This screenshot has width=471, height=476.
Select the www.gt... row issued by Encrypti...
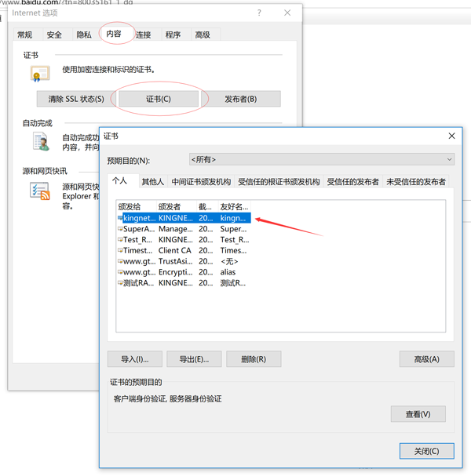tap(184, 272)
